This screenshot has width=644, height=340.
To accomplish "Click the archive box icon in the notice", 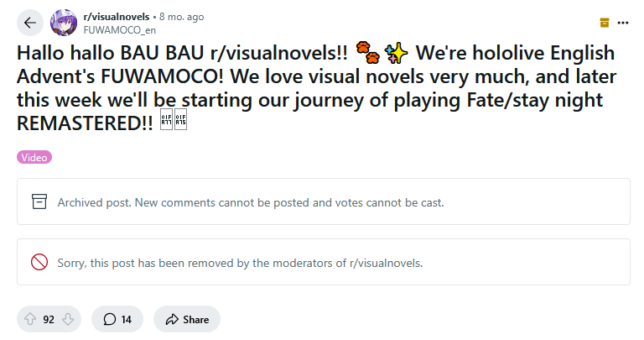I will [x=39, y=201].
